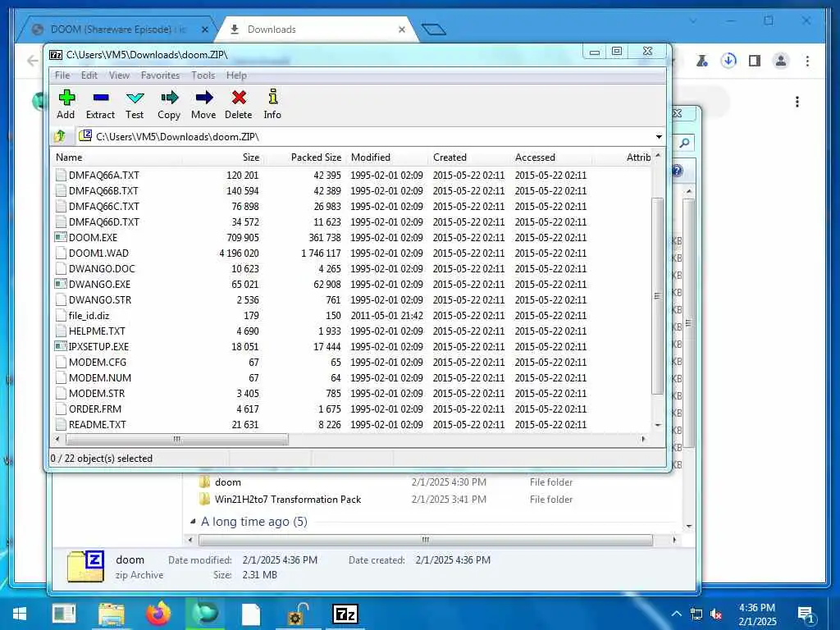The height and width of the screenshot is (630, 840).
Task: Sort by the Accessed column header
Action: [x=551, y=157]
